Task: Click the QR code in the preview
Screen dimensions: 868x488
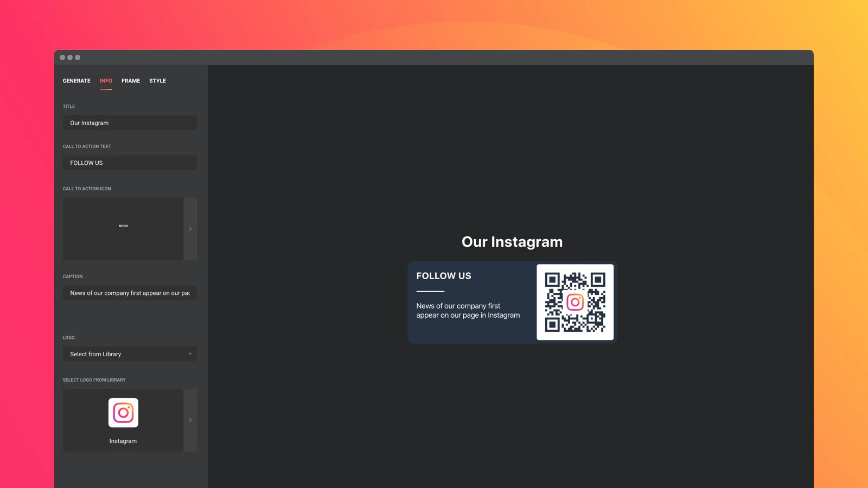Action: tap(575, 302)
